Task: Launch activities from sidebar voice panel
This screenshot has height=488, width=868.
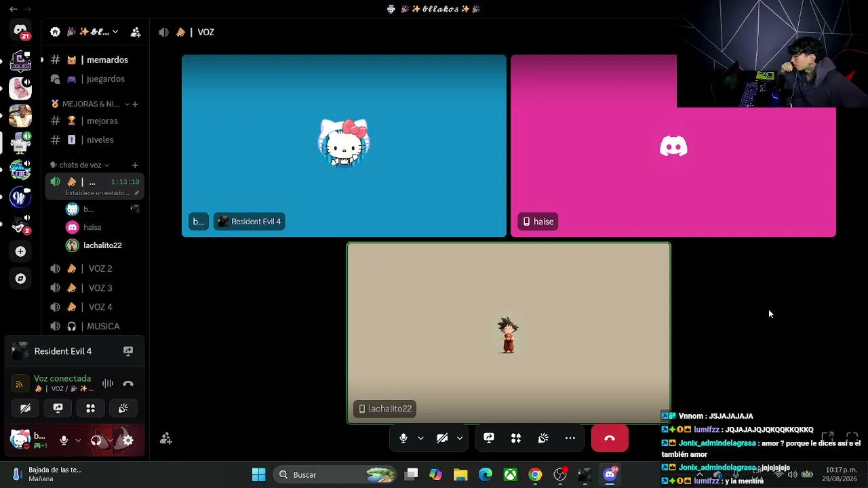Action: coord(90,408)
